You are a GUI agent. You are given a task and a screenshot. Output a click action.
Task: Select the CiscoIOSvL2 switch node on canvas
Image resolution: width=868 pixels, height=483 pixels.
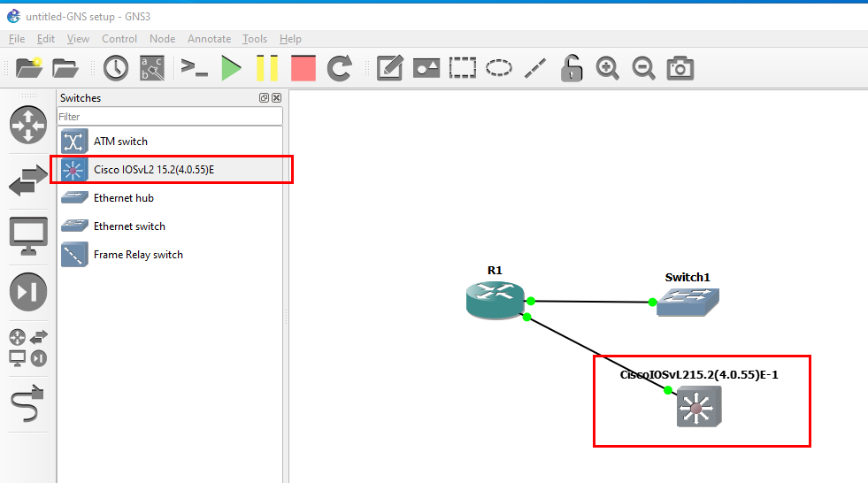(x=699, y=407)
